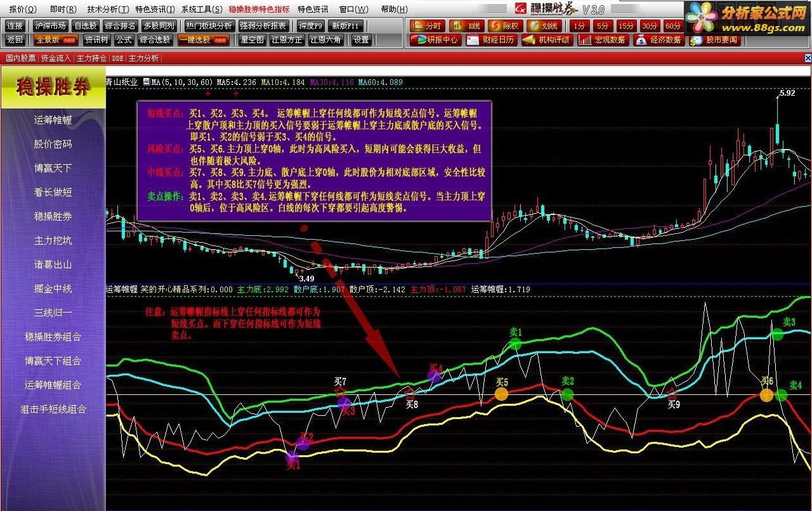Open 多股同列 multi-stock view
The image size is (812, 511).
click(x=159, y=26)
